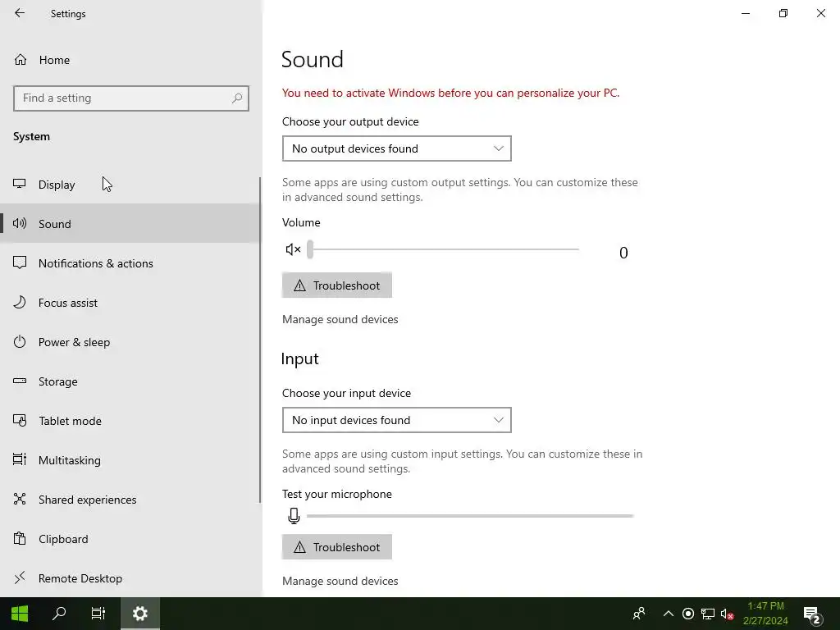840x630 pixels.
Task: Open Storage settings
Action: [130, 381]
